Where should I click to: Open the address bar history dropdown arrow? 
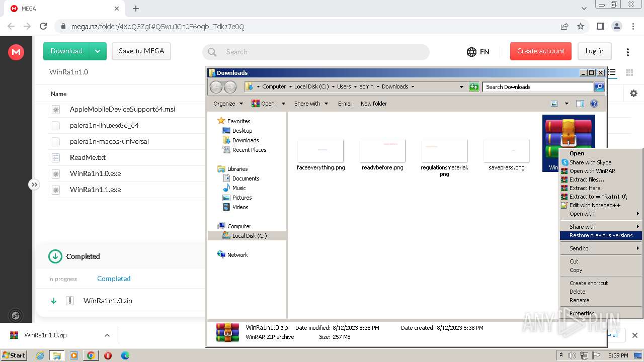pyautogui.click(x=461, y=87)
